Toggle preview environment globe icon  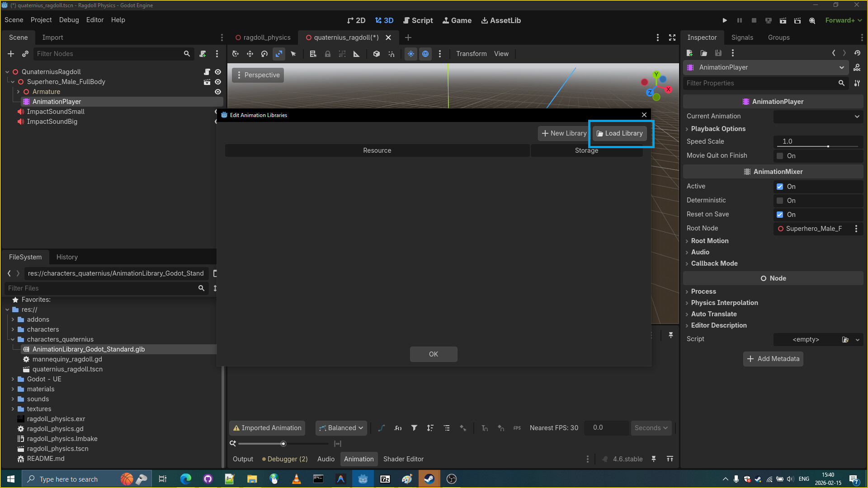(x=425, y=54)
